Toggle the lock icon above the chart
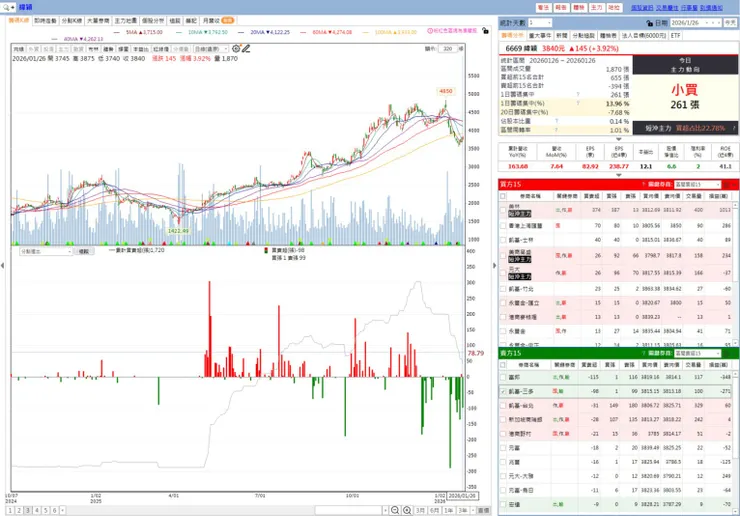This screenshot has height=516, width=740. 485,31
